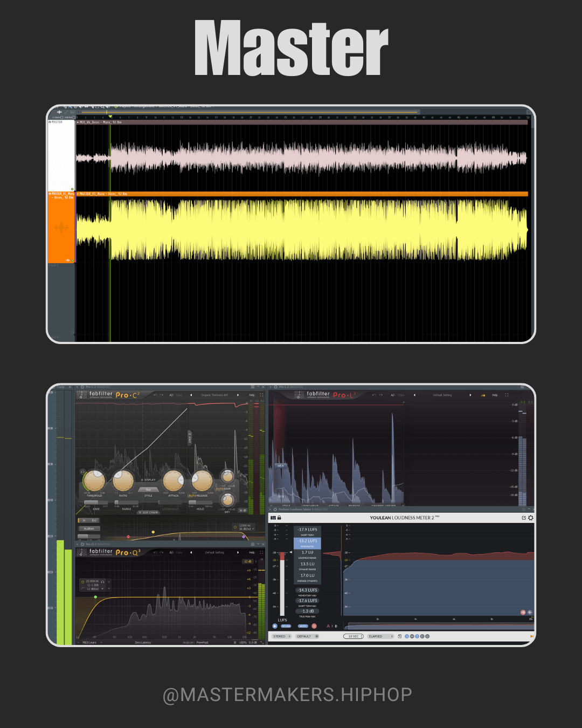Open the Stereo channel mode selector
The width and height of the screenshot is (582, 728).
(281, 636)
